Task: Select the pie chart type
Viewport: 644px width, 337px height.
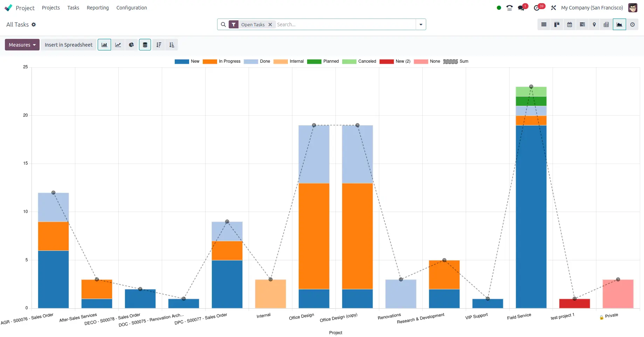Action: point(131,45)
